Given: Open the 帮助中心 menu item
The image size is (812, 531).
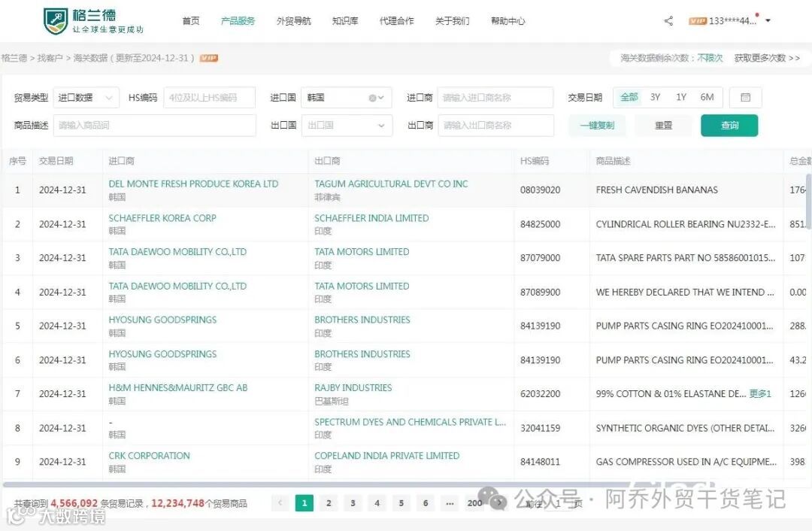Looking at the screenshot, I should tap(507, 21).
